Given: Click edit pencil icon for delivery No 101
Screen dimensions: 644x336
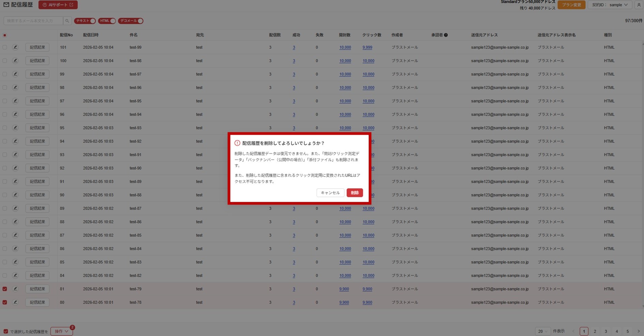Looking at the screenshot, I should pos(15,47).
